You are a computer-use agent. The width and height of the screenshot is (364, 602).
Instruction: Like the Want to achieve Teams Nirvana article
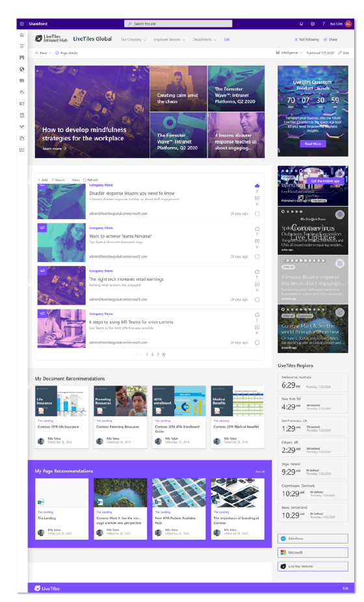(x=257, y=229)
